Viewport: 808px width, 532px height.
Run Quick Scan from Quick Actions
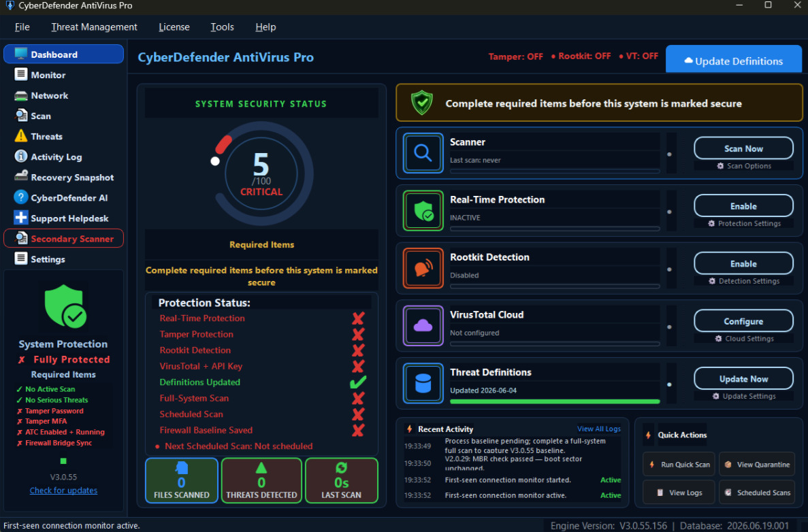679,464
